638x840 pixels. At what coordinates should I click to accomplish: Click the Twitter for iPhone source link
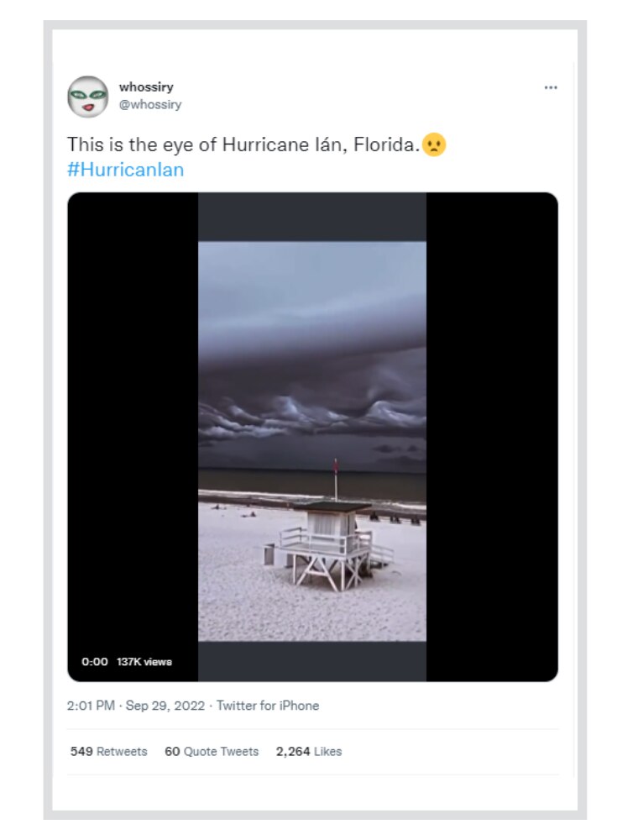point(268,706)
